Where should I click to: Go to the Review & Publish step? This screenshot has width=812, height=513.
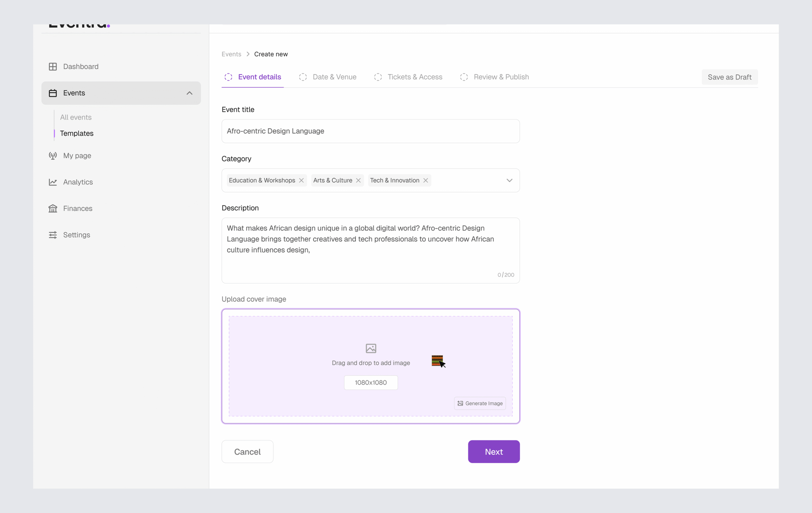501,77
